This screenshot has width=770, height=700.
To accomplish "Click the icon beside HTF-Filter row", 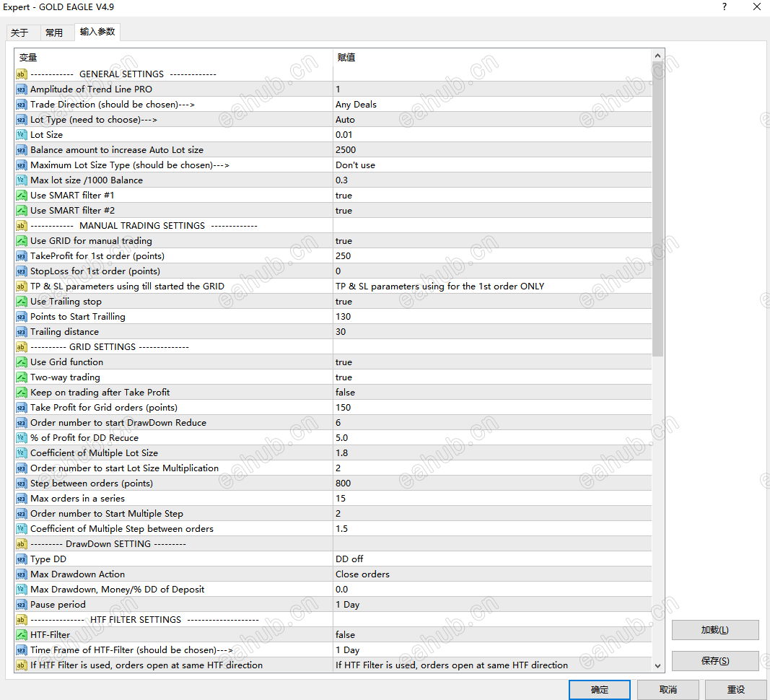I will (x=21, y=634).
